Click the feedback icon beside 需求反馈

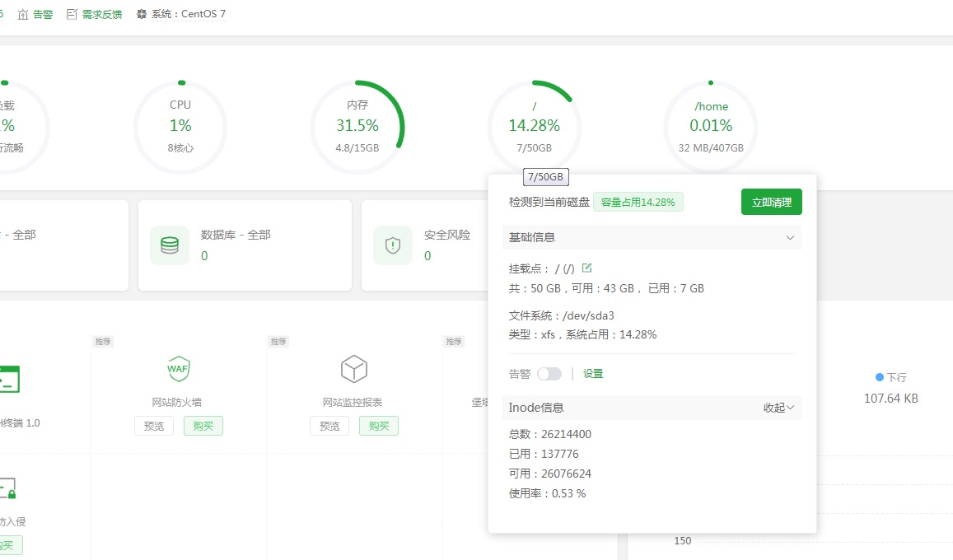(72, 14)
